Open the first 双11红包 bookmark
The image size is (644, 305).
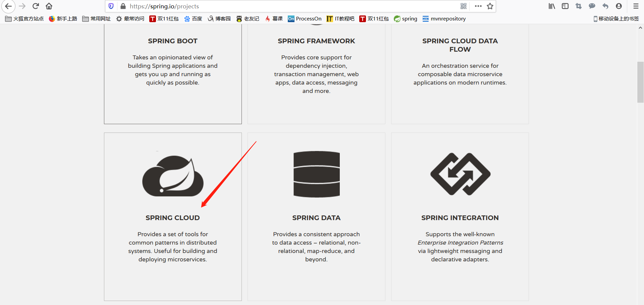[x=164, y=19]
